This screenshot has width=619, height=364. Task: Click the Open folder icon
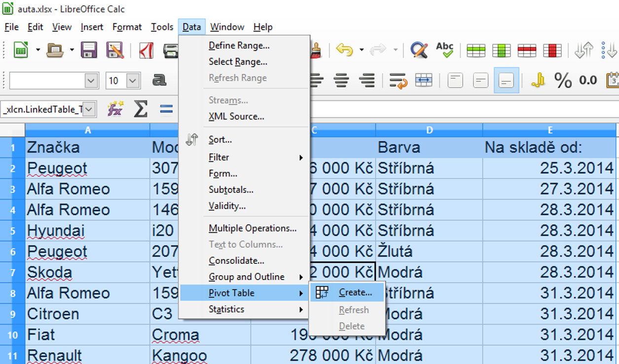(x=55, y=50)
